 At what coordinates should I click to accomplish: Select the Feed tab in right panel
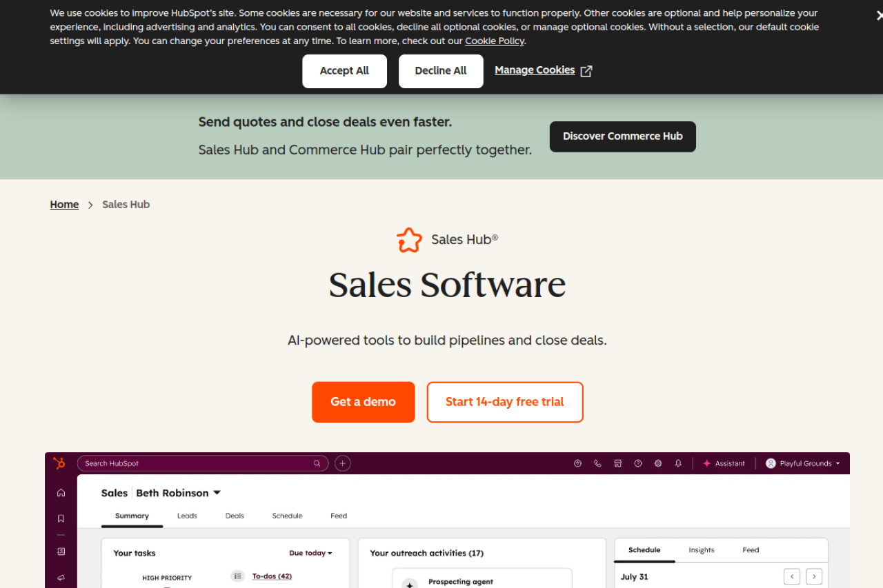click(751, 550)
